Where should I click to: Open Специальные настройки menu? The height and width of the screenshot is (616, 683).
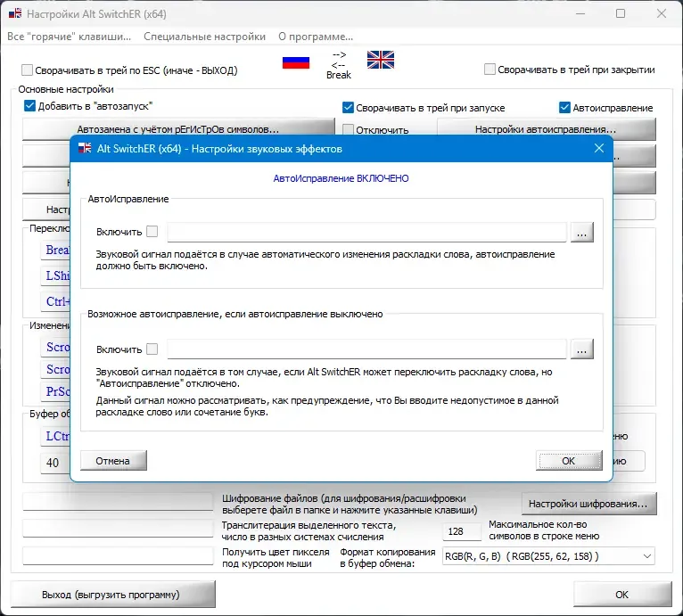pyautogui.click(x=205, y=37)
